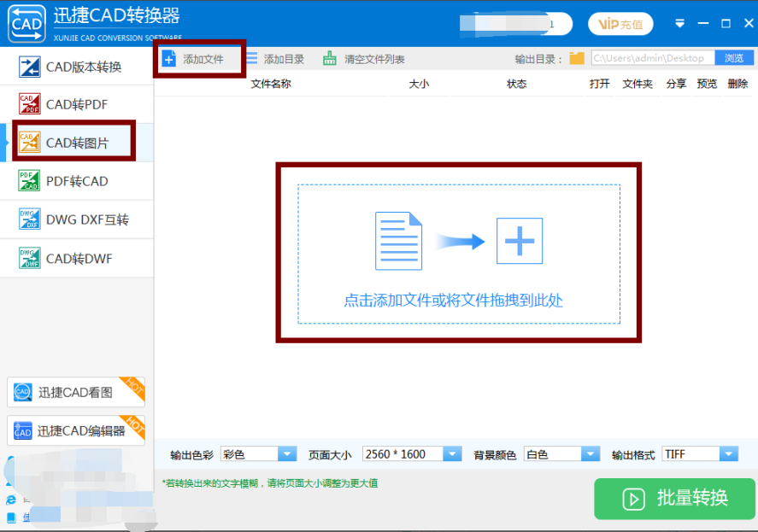Choose DWG DXF互转 in sidebar
The width and height of the screenshot is (758, 532).
point(77,219)
